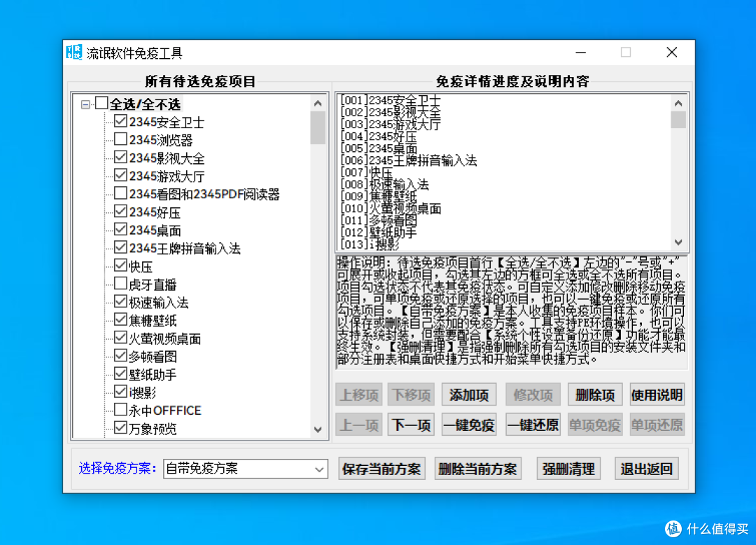Click 一键免疫 button
The image size is (756, 545).
click(468, 425)
